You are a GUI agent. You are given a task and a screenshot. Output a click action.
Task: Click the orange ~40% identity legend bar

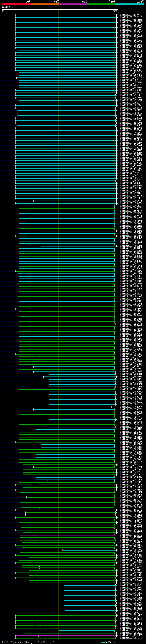45,4
